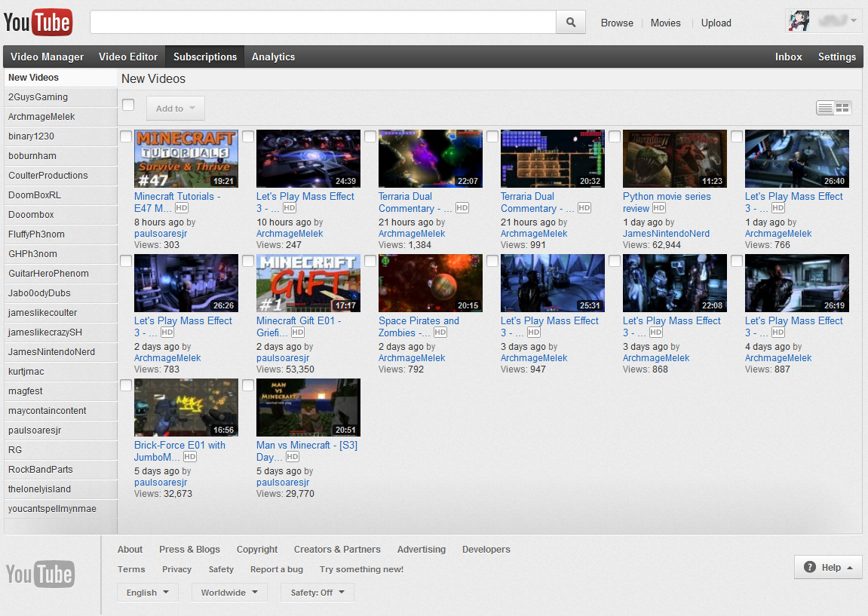Open the Inbox tab
Screen dimensions: 868x616
point(788,57)
